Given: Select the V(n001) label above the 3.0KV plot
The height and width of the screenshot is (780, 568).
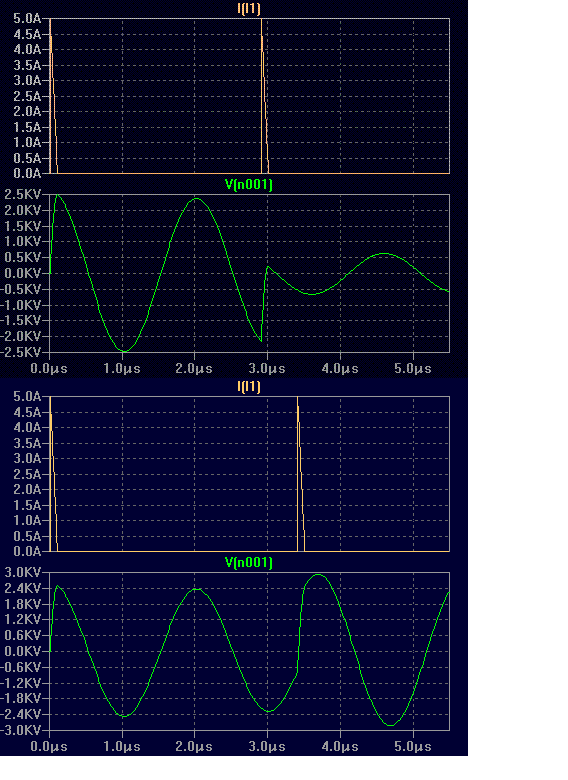Looking at the screenshot, I should tap(249, 563).
